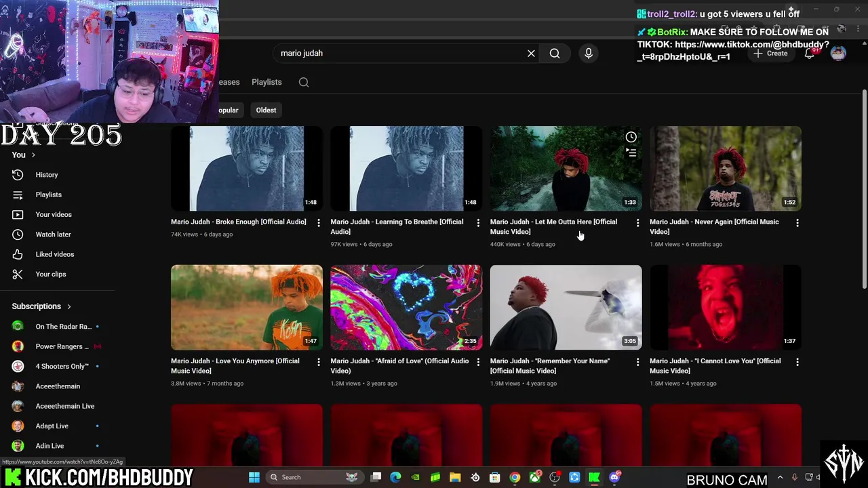
Task: Open Microsoft Edge from the taskbar
Action: pyautogui.click(x=395, y=477)
